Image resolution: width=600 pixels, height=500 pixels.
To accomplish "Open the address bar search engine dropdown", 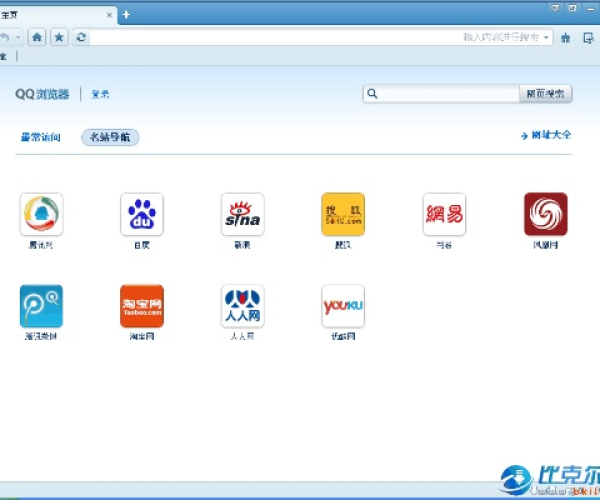I will point(546,37).
